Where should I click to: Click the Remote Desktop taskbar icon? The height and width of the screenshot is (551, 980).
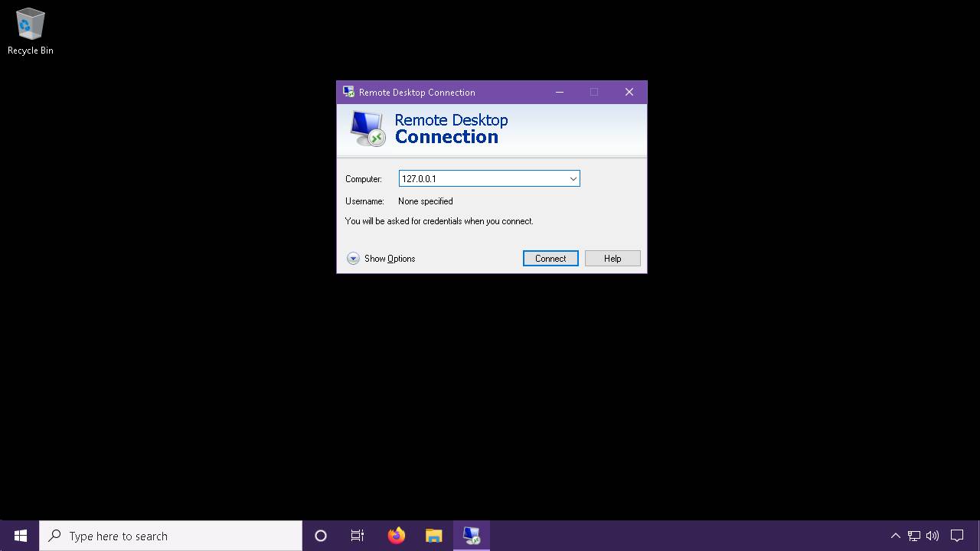[472, 536]
